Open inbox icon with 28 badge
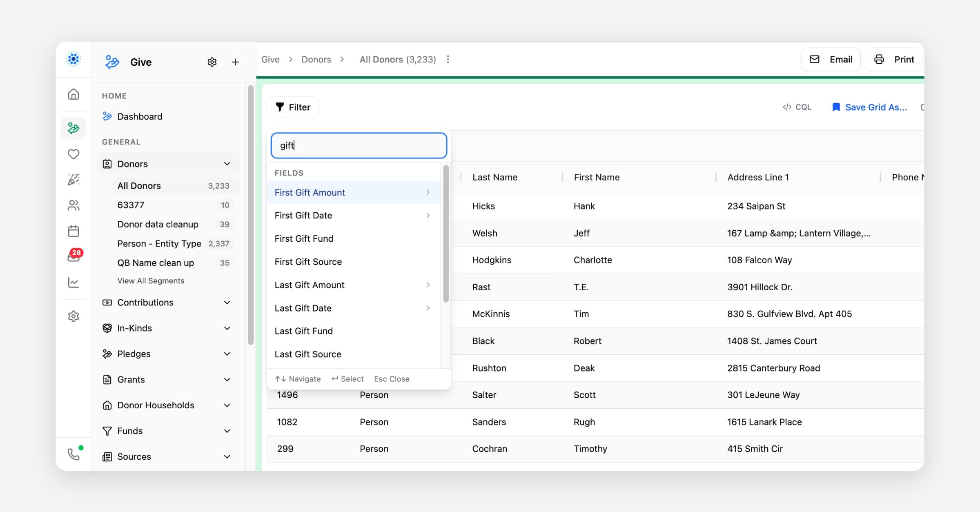The image size is (980, 512). tap(74, 256)
